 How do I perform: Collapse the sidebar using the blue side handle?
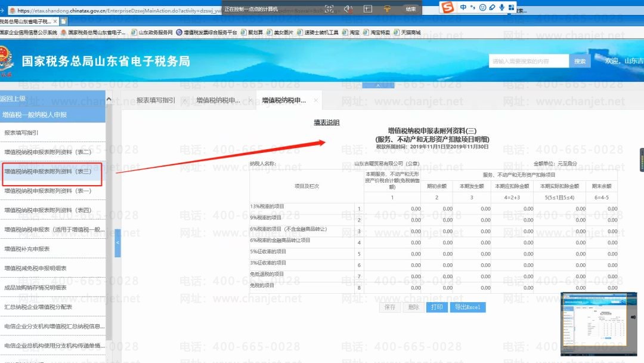pos(117,243)
